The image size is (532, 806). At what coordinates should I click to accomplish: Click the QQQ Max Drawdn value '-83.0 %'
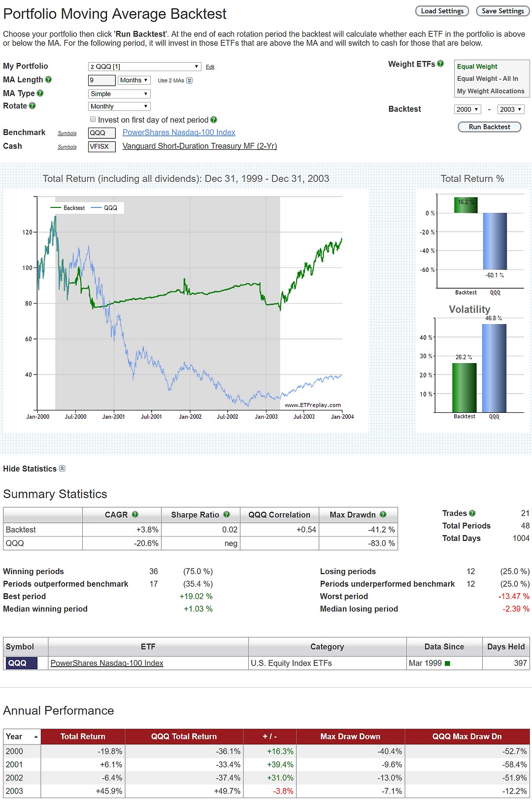click(381, 543)
